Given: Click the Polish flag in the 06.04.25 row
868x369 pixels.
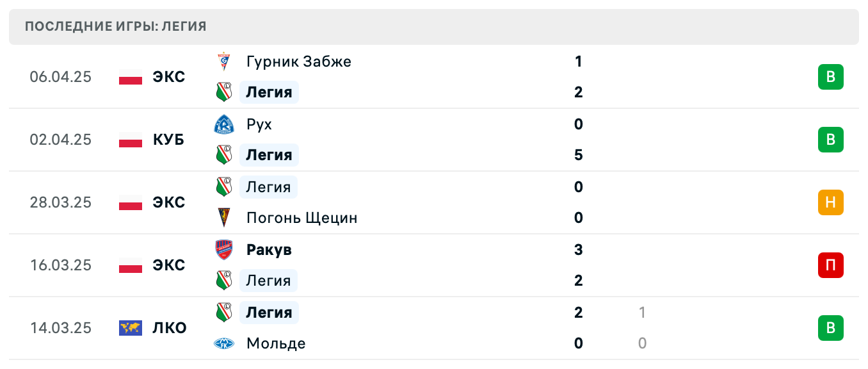Looking at the screenshot, I should click(131, 77).
